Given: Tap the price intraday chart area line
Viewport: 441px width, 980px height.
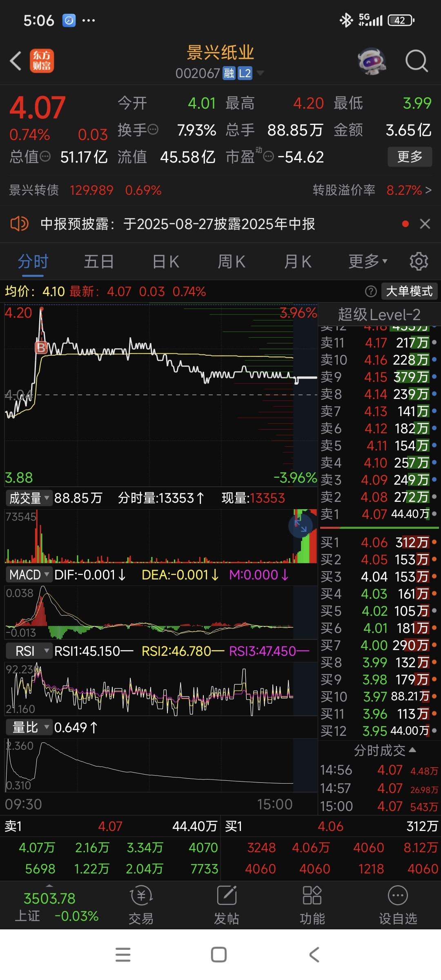Looking at the screenshot, I should [161, 395].
